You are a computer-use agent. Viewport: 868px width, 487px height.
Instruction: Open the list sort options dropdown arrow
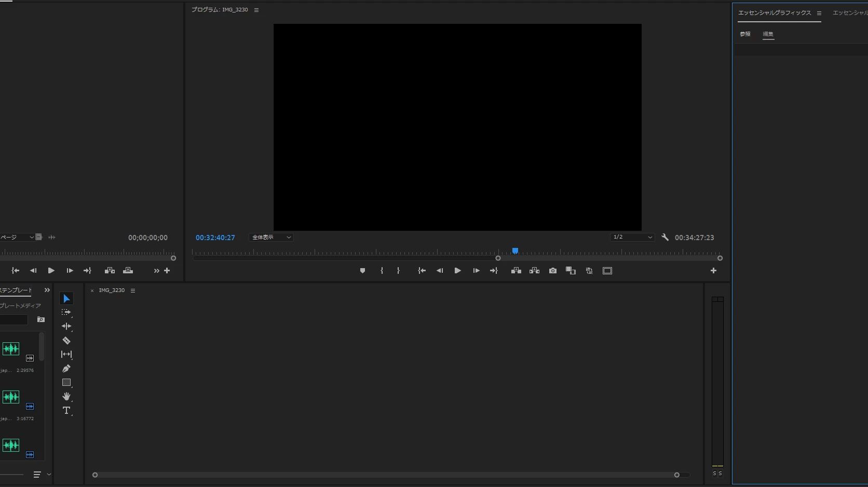tap(49, 475)
